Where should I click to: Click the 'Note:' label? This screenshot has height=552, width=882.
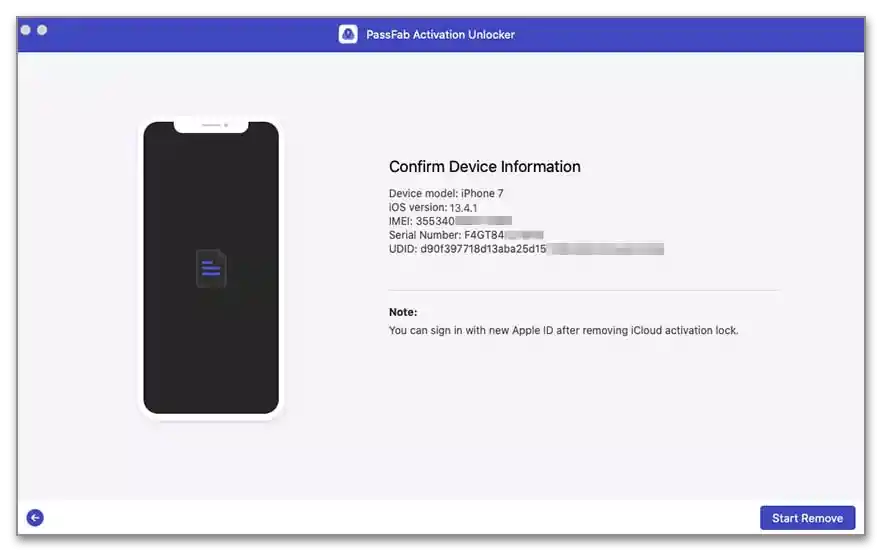point(403,312)
